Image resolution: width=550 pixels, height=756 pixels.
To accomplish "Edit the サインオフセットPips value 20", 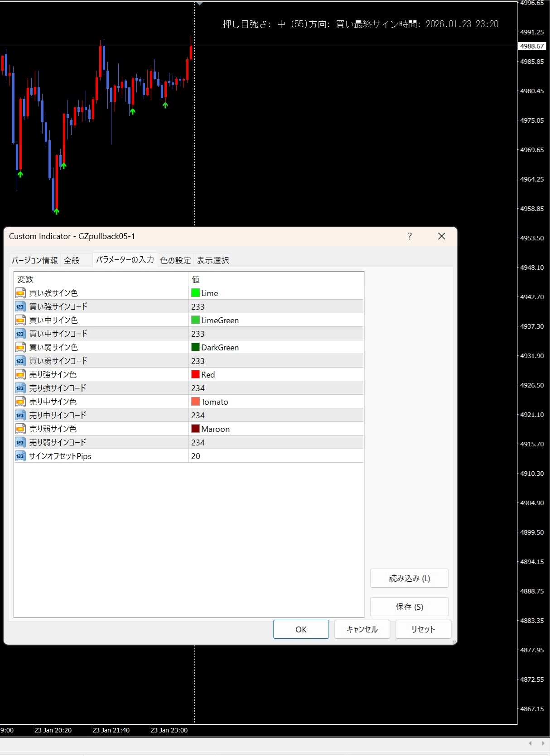I will (x=275, y=456).
